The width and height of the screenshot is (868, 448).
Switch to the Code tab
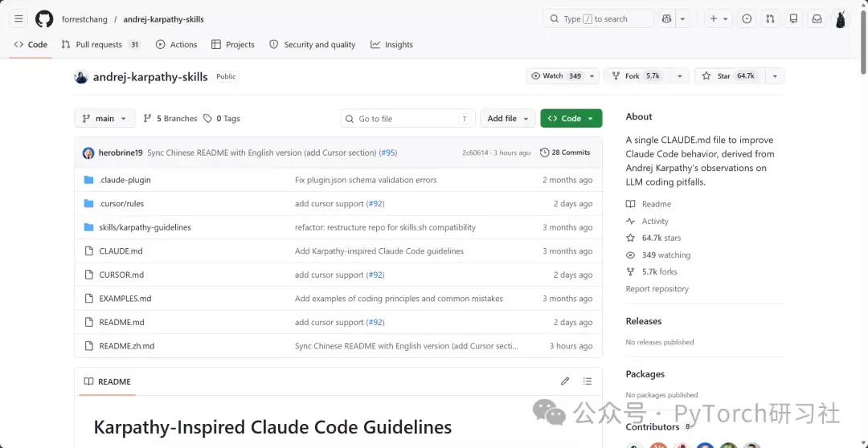(x=31, y=45)
